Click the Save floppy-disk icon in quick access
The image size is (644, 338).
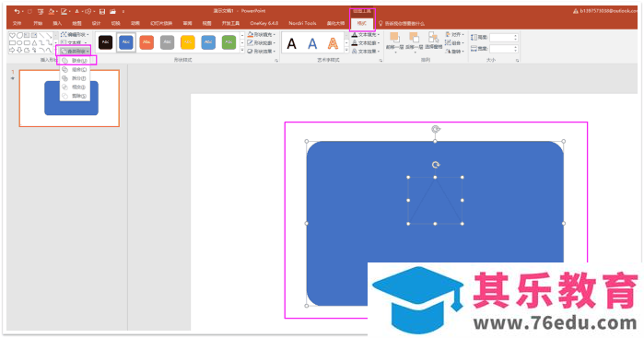point(102,11)
